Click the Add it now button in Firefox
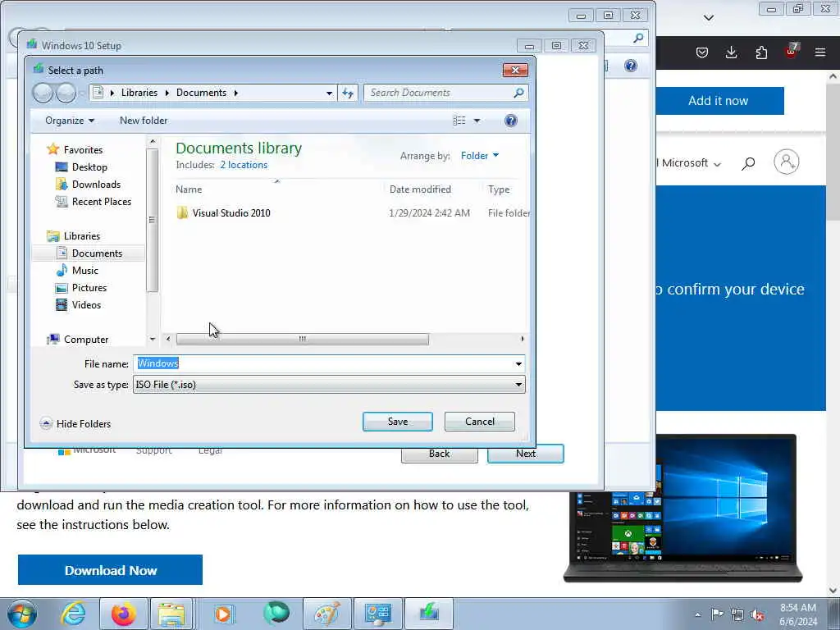Screen dimensions: 840x630 [x=718, y=101]
